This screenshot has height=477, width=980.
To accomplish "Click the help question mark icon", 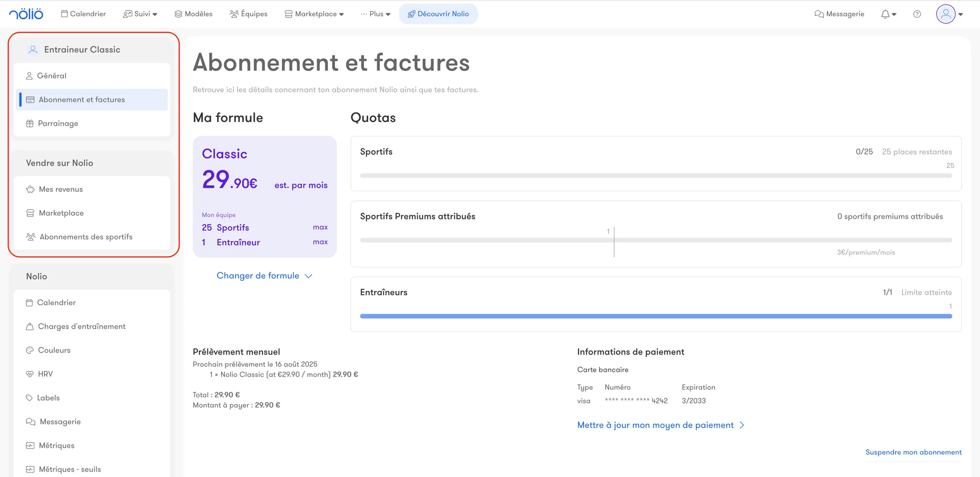I will coord(917,14).
